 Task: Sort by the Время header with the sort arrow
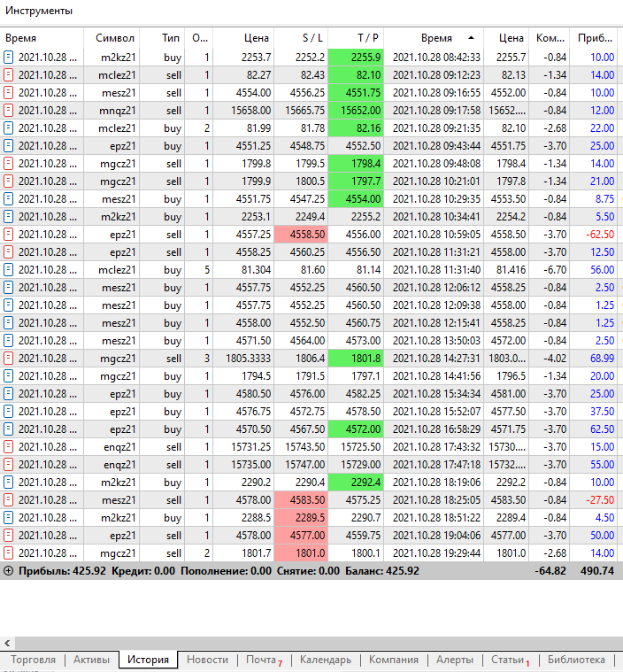click(434, 38)
